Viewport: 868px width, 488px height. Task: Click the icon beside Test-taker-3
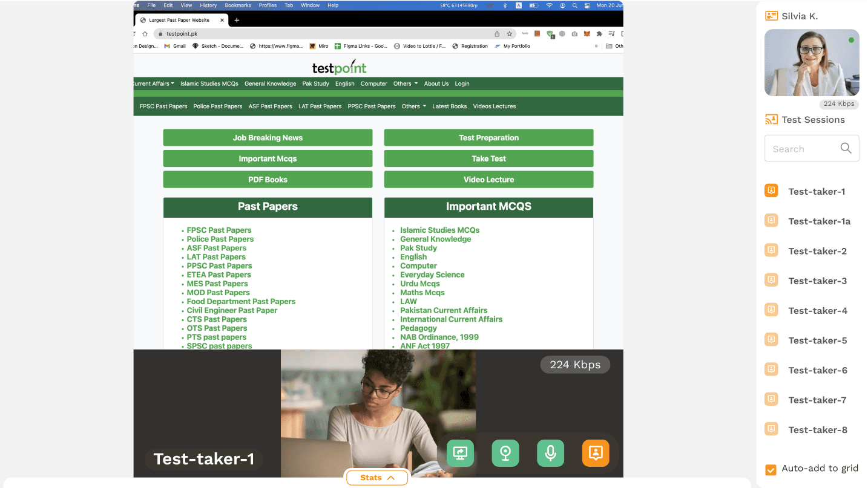pyautogui.click(x=771, y=280)
